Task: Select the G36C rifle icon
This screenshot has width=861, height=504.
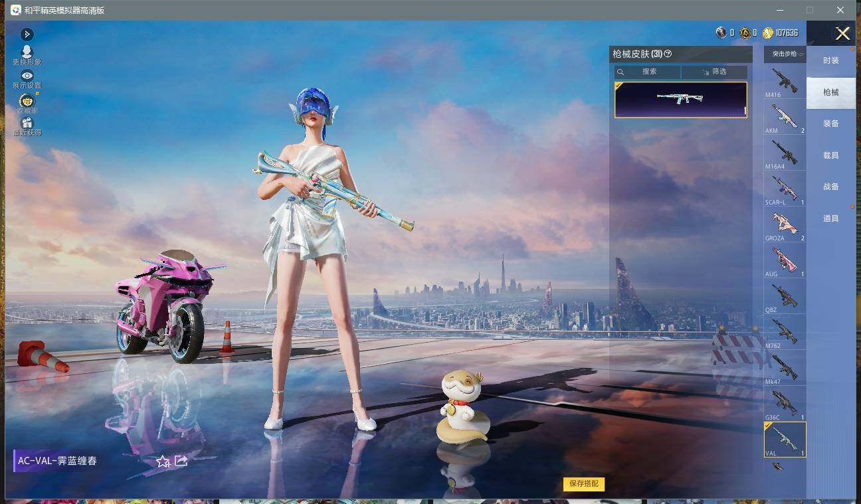Action: coord(785,404)
